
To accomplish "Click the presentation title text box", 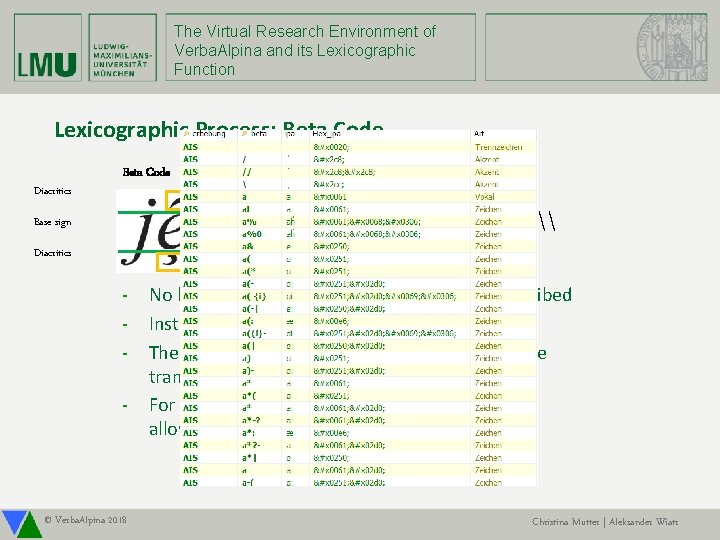I will click(321, 47).
